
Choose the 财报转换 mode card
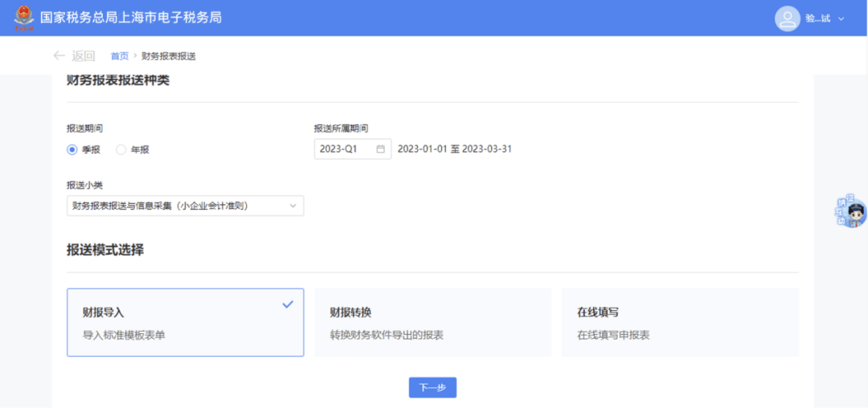click(432, 322)
